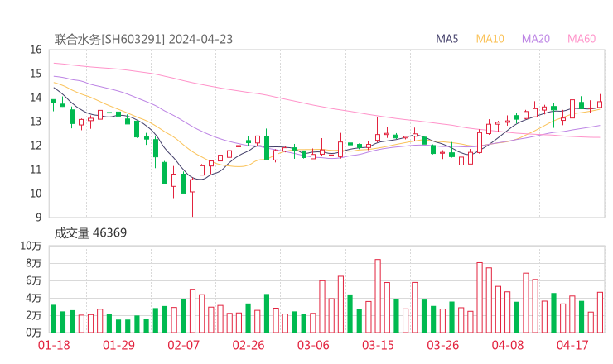The width and height of the screenshot is (613, 364).
Task: Click the price axis label 15
Action: tap(36, 74)
